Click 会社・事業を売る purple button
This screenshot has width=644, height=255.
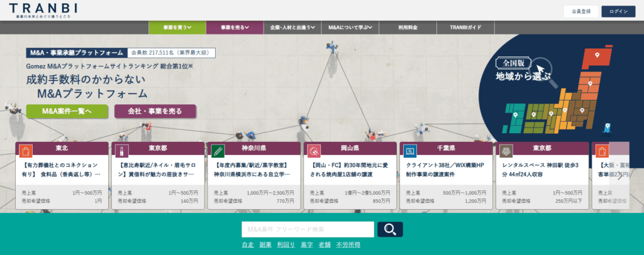155,111
